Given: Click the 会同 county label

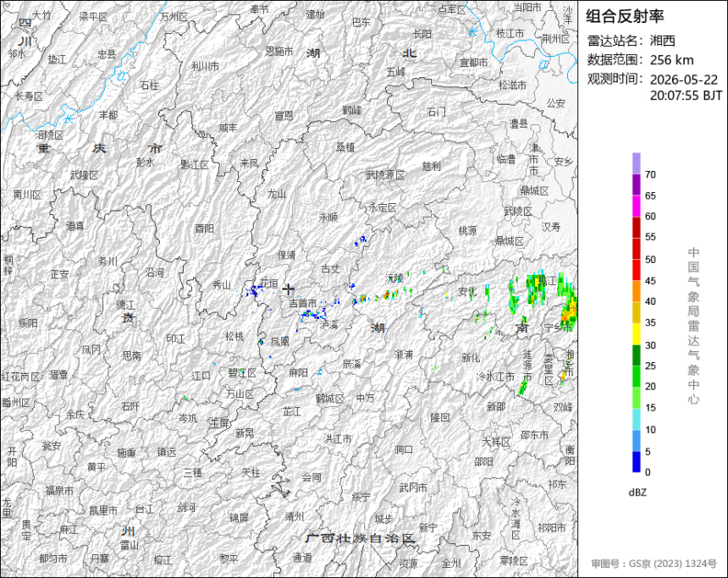Looking at the screenshot, I should tap(311, 476).
